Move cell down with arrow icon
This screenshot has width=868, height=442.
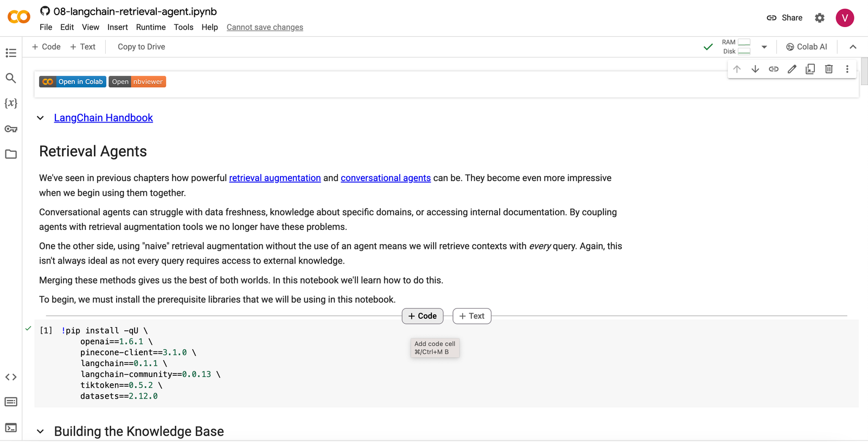coord(755,69)
